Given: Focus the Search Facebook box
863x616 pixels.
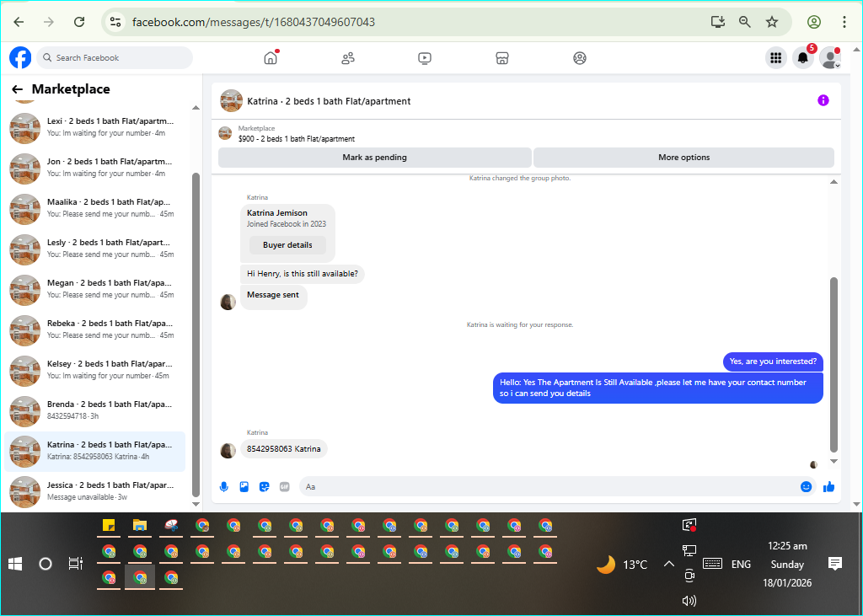Looking at the screenshot, I should point(115,58).
